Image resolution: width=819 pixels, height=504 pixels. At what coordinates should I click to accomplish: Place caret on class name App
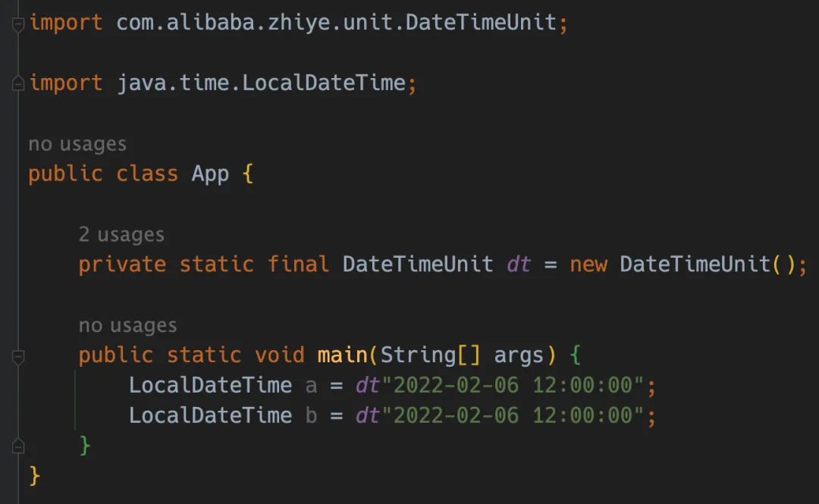click(x=210, y=174)
